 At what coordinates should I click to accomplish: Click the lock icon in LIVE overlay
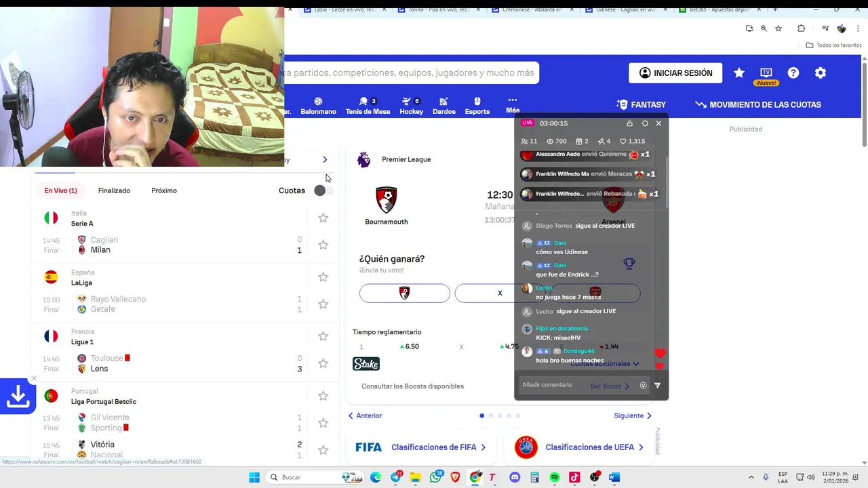pos(629,123)
